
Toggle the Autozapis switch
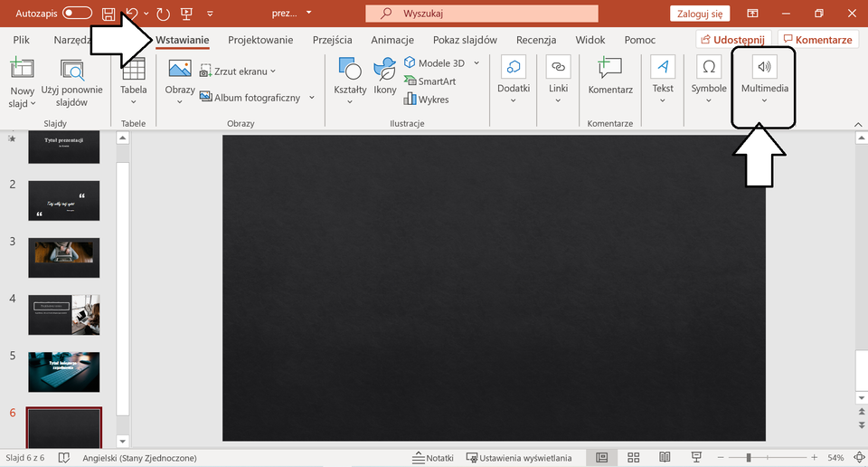(x=77, y=14)
